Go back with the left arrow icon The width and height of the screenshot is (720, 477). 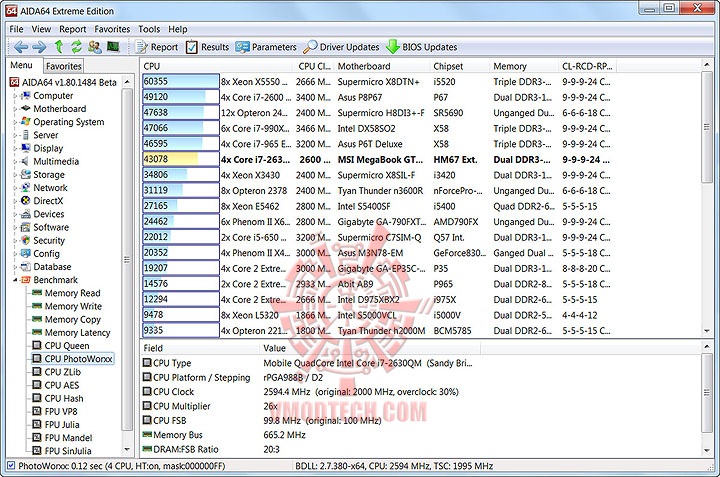[x=21, y=46]
